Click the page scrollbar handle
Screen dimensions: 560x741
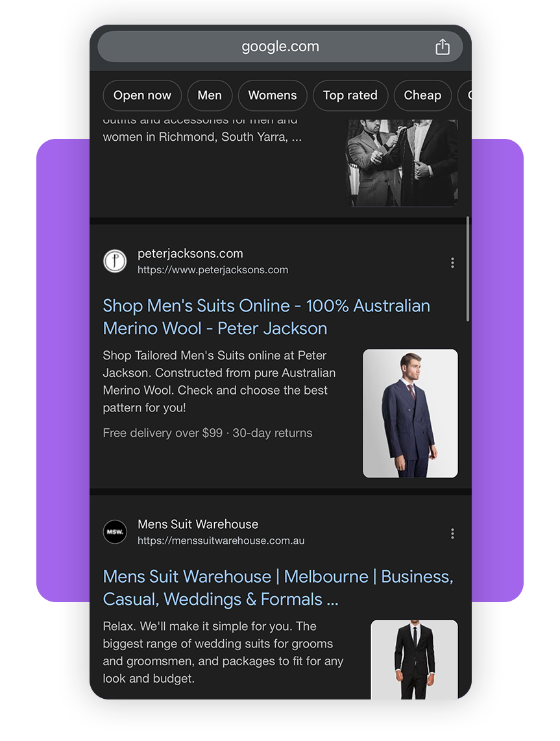468,269
